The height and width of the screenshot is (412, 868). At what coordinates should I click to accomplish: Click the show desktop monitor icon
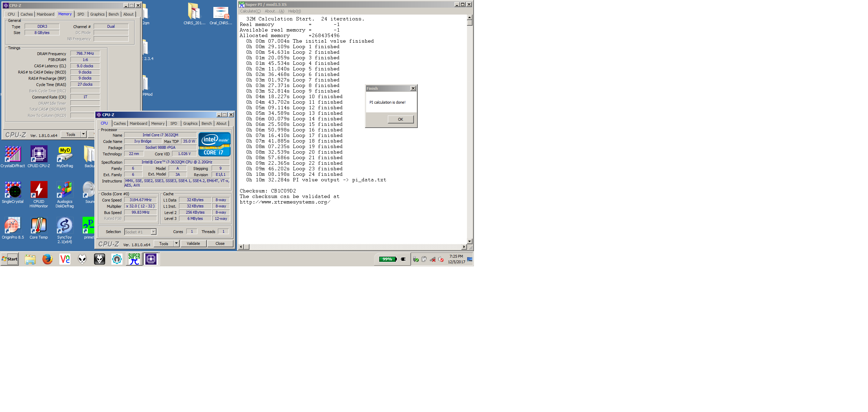(470, 259)
